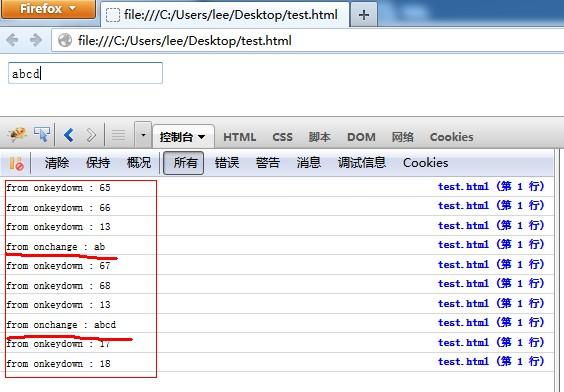
Task: Switch to the DOM panel tab
Action: pos(361,137)
